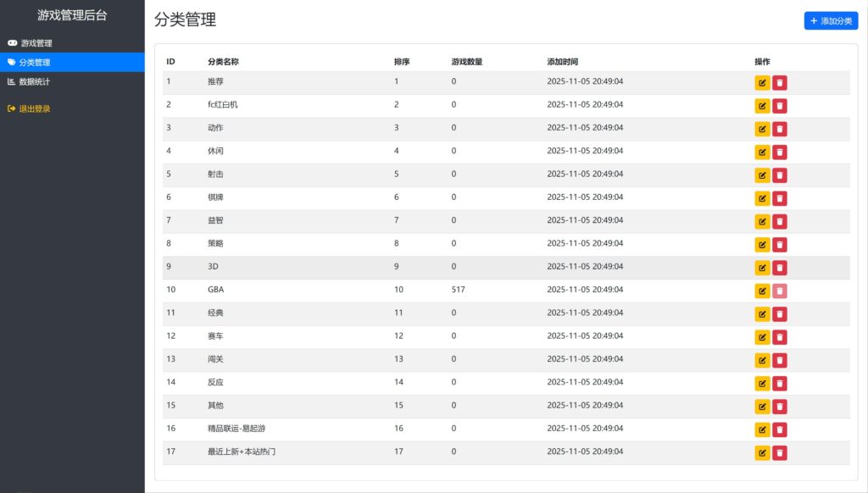
Task: Edit the 赛车 category
Action: coord(763,336)
